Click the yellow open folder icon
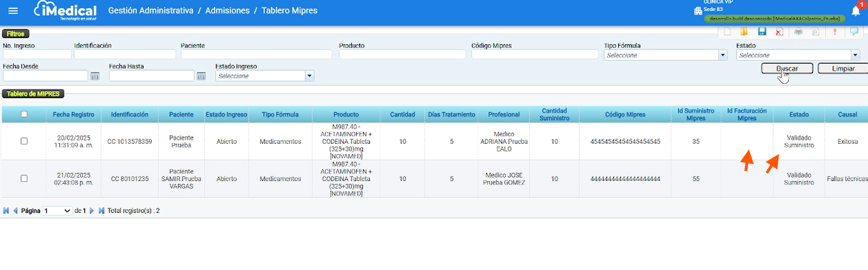 click(744, 32)
